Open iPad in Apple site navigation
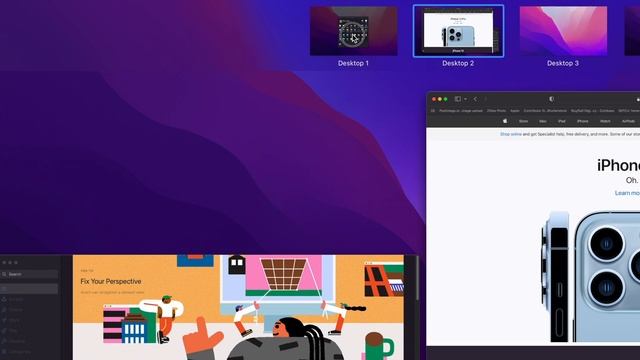 point(562,121)
